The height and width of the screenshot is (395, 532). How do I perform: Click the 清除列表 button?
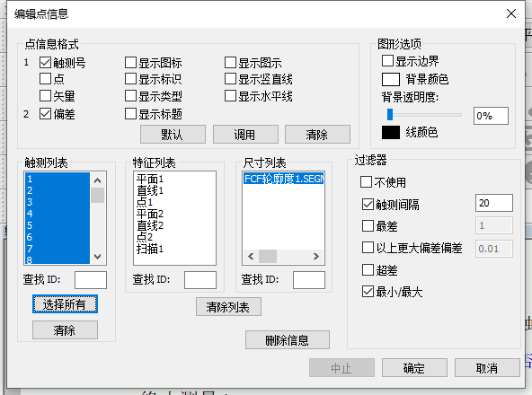coord(228,306)
